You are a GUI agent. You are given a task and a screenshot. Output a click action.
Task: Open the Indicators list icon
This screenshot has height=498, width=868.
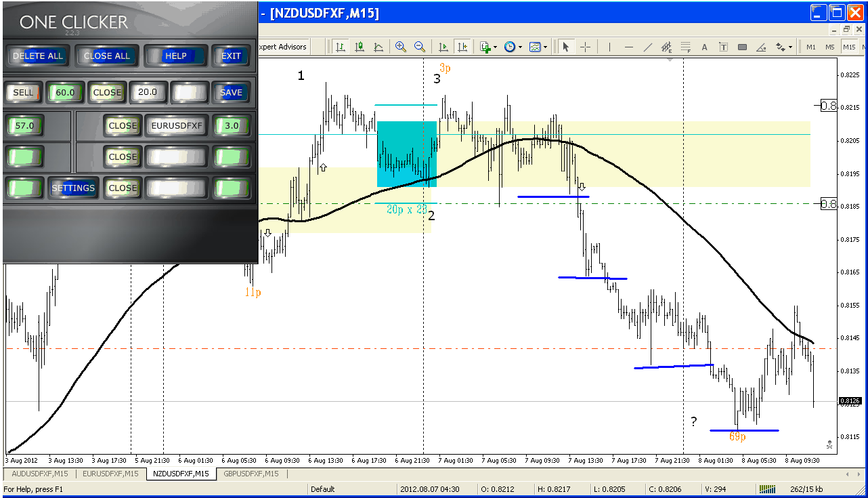(485, 47)
